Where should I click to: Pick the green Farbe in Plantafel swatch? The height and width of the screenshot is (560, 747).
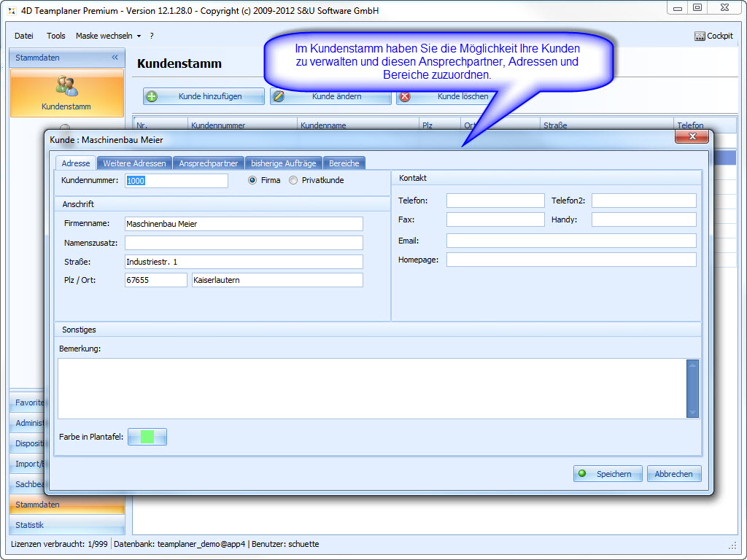[147, 437]
